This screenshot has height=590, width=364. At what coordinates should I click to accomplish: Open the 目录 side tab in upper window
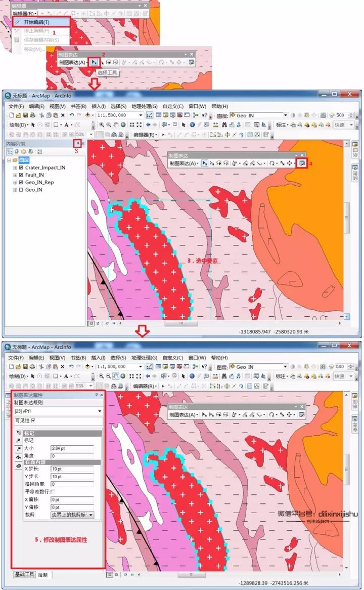tap(354, 150)
